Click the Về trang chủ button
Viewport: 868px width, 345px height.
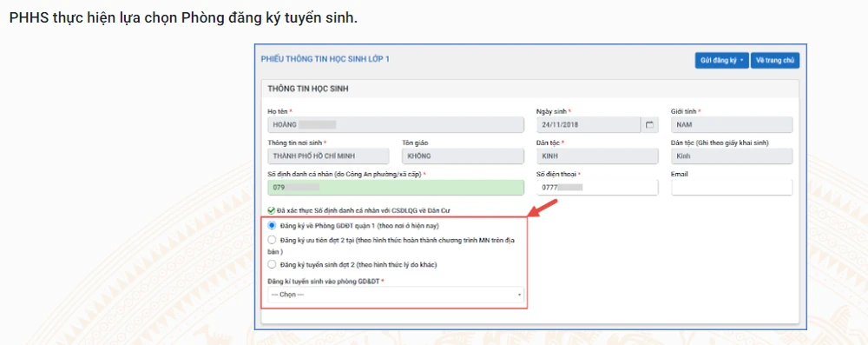point(775,61)
